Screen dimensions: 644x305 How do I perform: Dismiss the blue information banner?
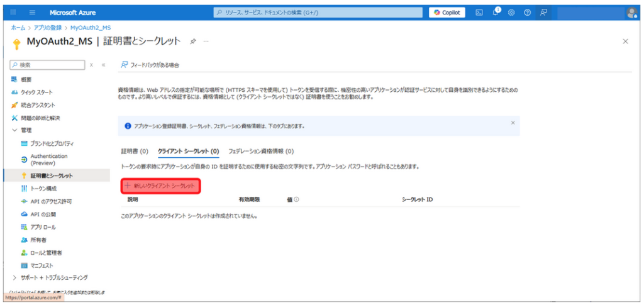pyautogui.click(x=513, y=123)
